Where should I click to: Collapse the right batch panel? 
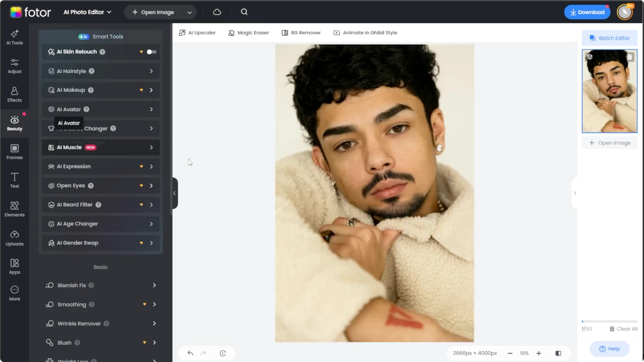tap(575, 193)
